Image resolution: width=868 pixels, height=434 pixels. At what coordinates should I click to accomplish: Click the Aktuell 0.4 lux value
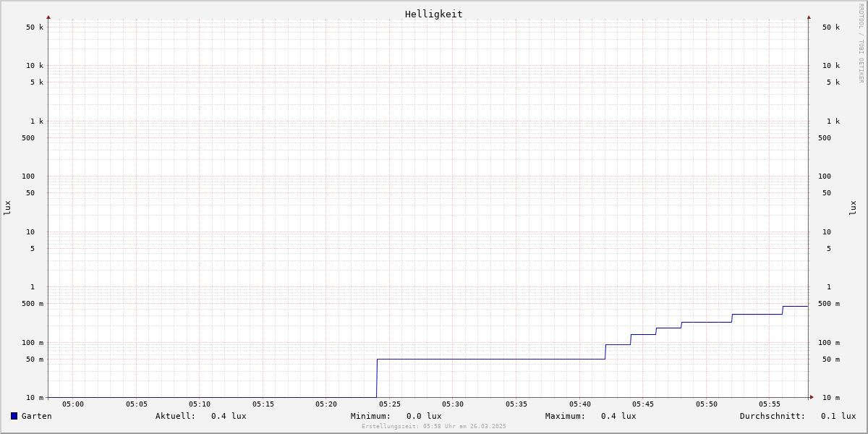[x=229, y=416]
